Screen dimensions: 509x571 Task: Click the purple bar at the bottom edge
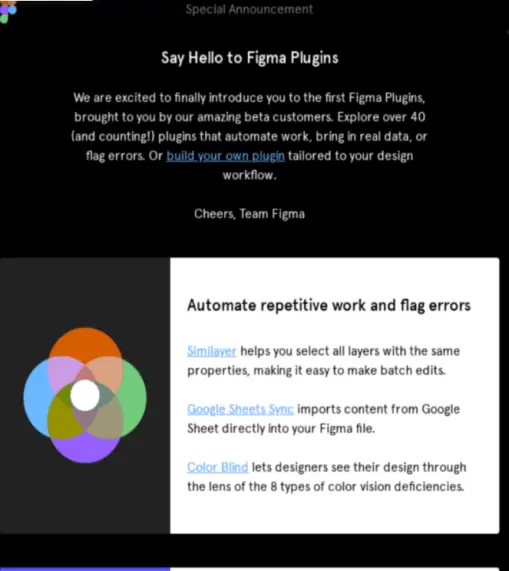(x=85, y=569)
